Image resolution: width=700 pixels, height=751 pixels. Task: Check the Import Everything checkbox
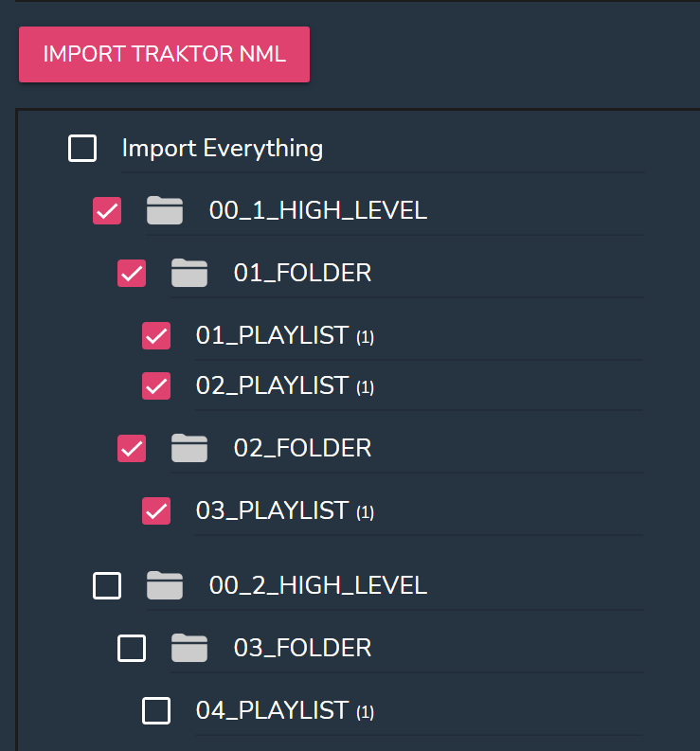point(82,149)
